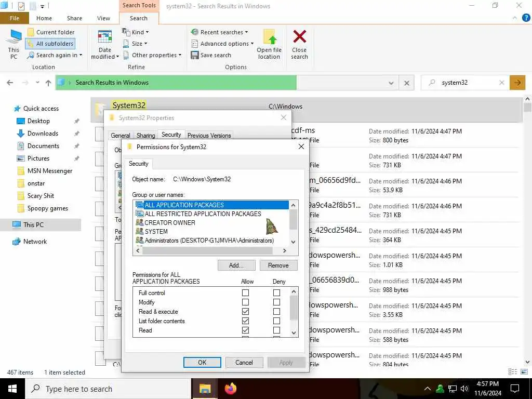Open the volume tray icon
532x399 pixels.
click(x=464, y=389)
